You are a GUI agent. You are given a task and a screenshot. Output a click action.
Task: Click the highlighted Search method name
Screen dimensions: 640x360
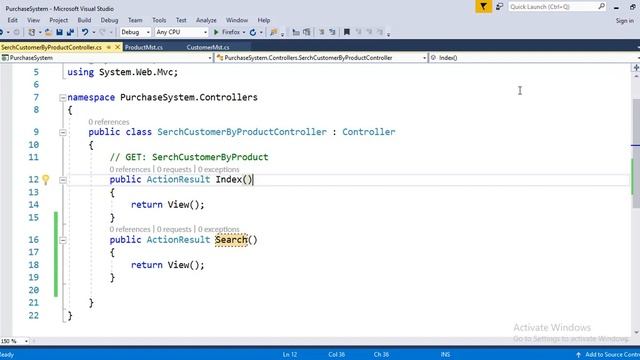(x=231, y=240)
